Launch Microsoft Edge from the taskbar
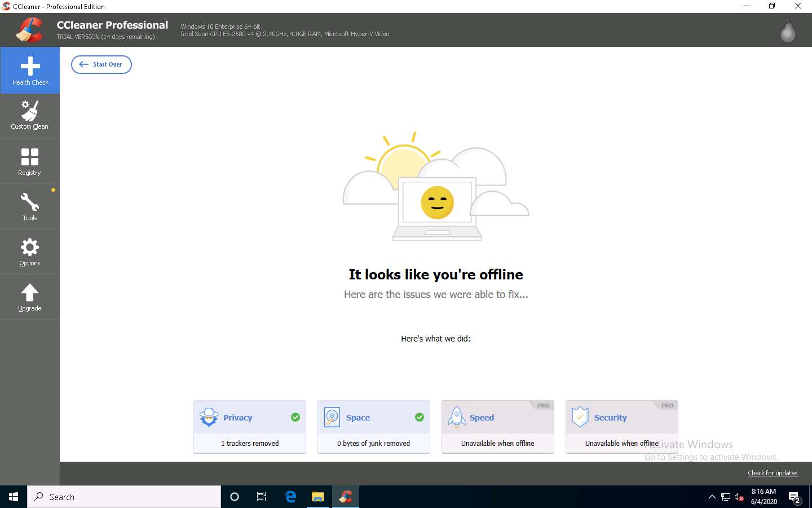This screenshot has height=508, width=812. [290, 497]
